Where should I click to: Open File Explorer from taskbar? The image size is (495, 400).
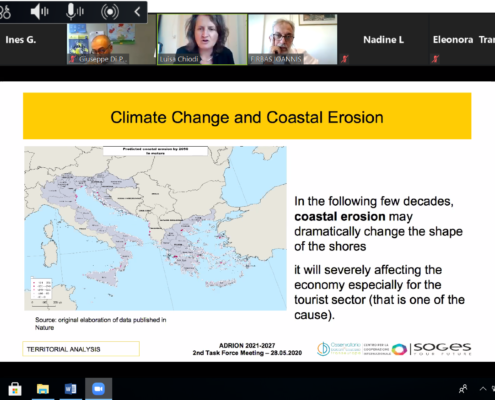tap(43, 389)
